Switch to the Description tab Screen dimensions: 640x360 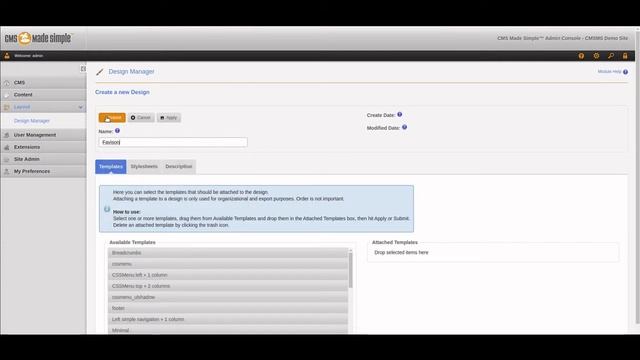pyautogui.click(x=179, y=167)
